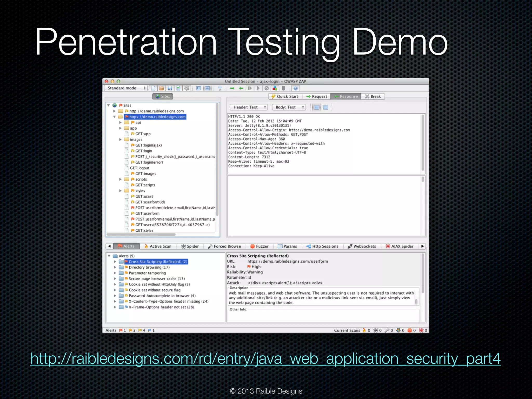This screenshot has height=399, width=532.
Task: Switch to the Break tab
Action: pyautogui.click(x=373, y=96)
